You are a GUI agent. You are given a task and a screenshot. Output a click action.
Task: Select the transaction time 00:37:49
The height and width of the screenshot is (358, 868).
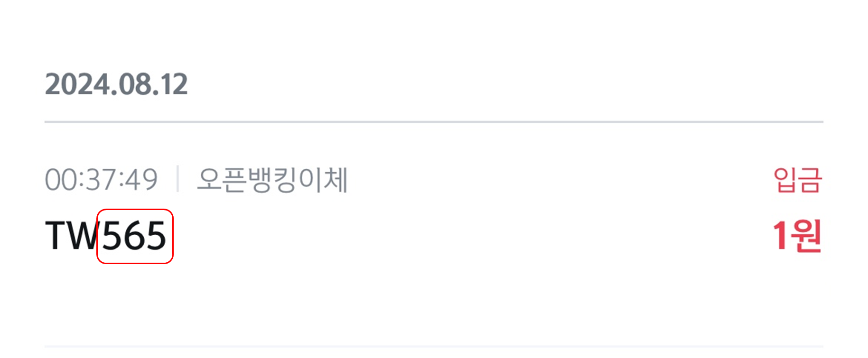point(102,179)
